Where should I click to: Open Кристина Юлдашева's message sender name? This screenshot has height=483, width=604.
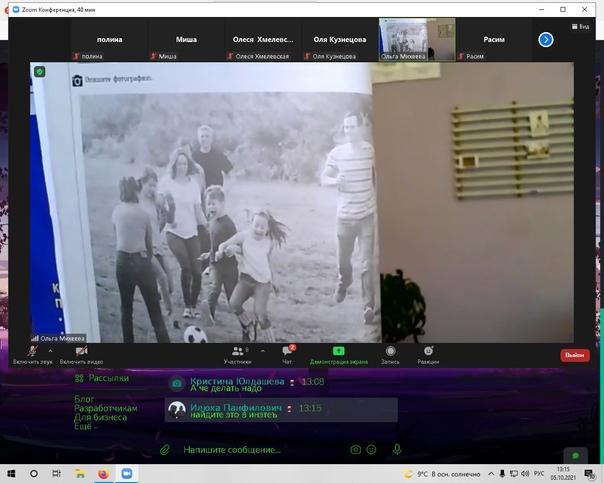(237, 381)
